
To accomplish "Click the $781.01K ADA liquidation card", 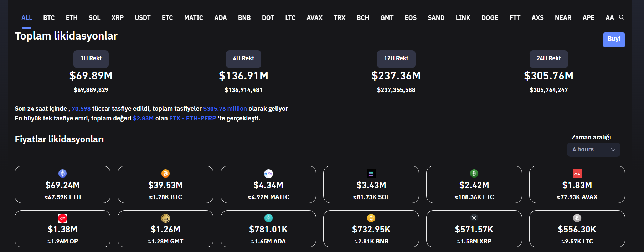I will pyautogui.click(x=268, y=229).
